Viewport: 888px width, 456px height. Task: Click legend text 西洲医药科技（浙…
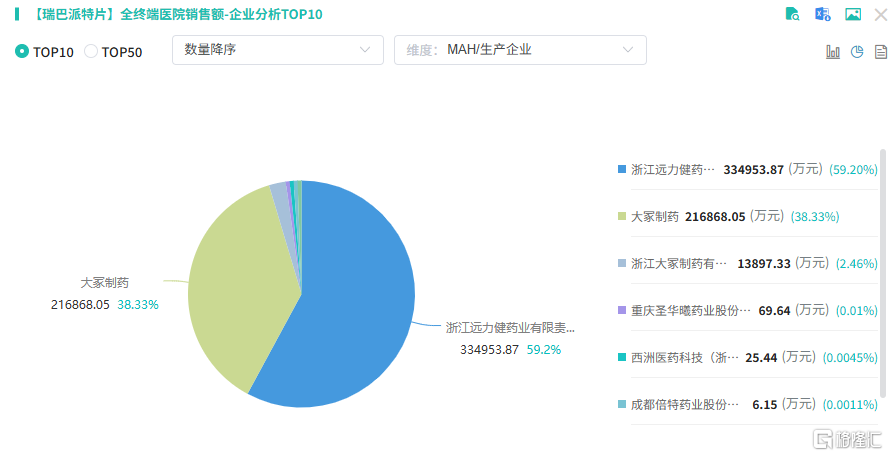[x=685, y=357]
